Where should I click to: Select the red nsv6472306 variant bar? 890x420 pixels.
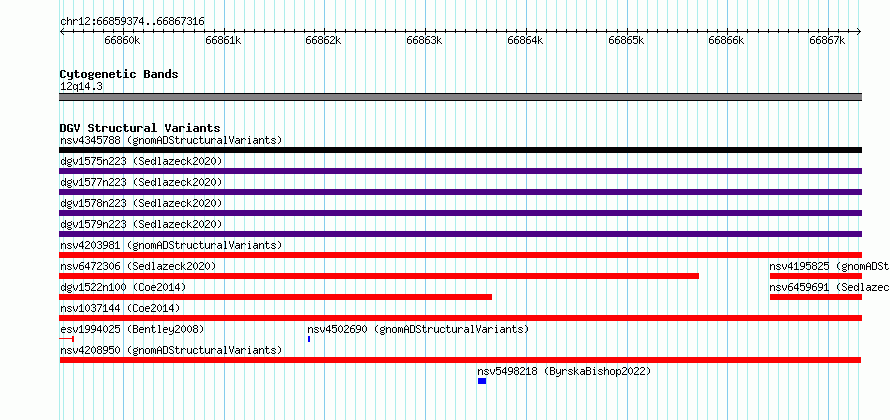[379, 276]
